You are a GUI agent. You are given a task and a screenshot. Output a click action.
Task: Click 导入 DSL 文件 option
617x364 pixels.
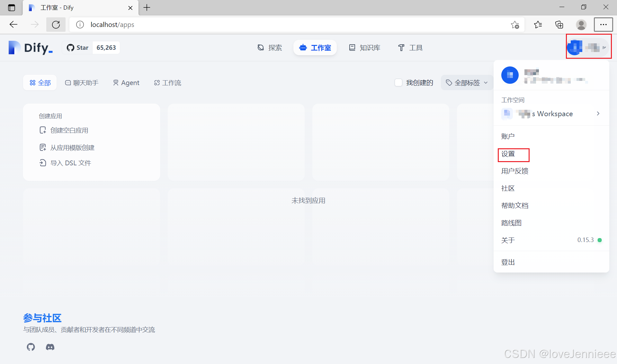[x=71, y=163]
